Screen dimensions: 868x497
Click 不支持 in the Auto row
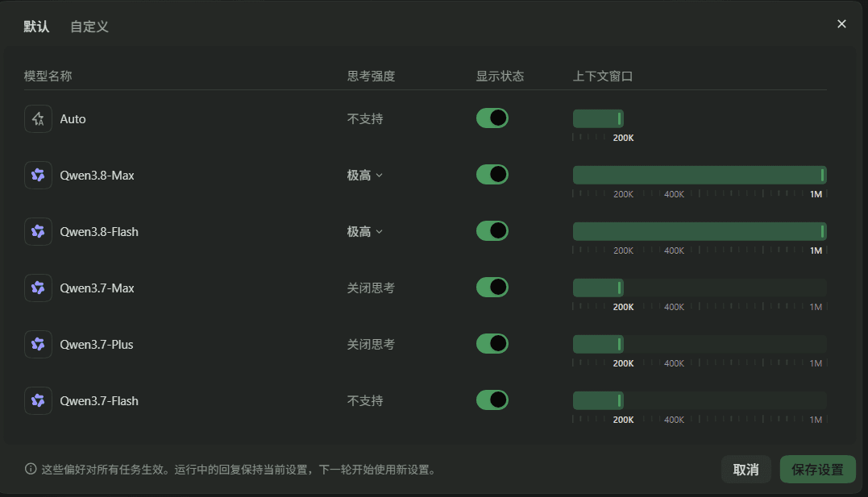[365, 119]
